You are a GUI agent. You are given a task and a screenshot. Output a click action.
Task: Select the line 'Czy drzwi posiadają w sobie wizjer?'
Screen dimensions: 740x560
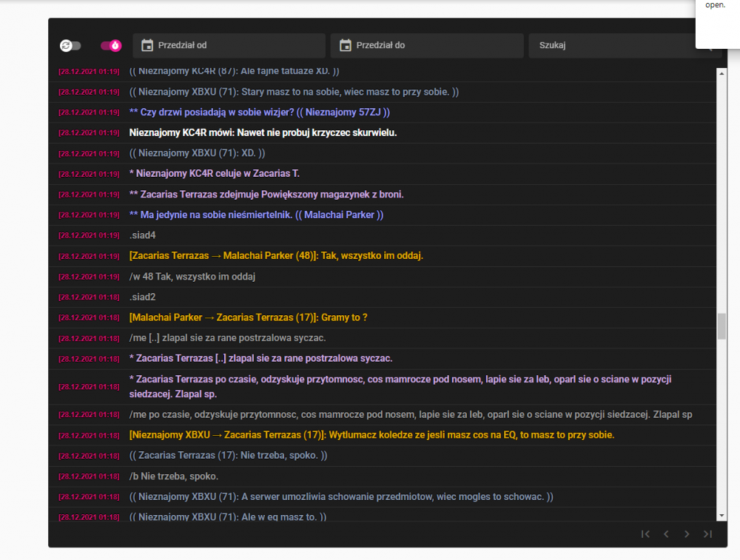point(260,112)
